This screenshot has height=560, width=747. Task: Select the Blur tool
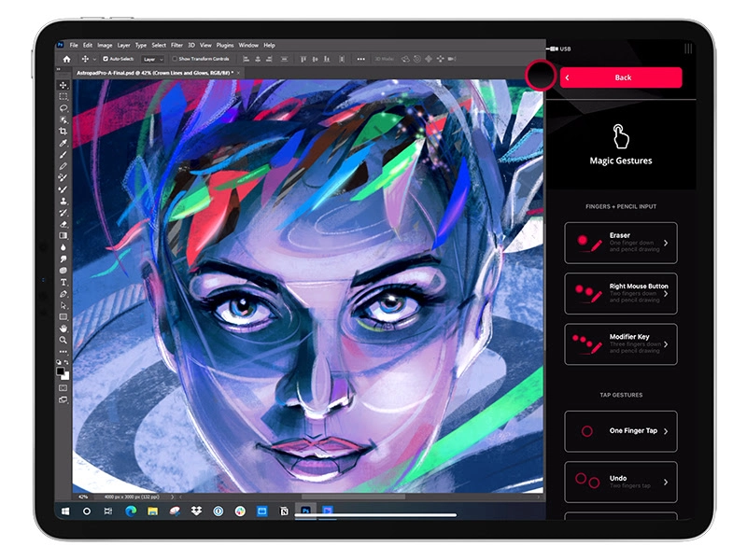63,247
